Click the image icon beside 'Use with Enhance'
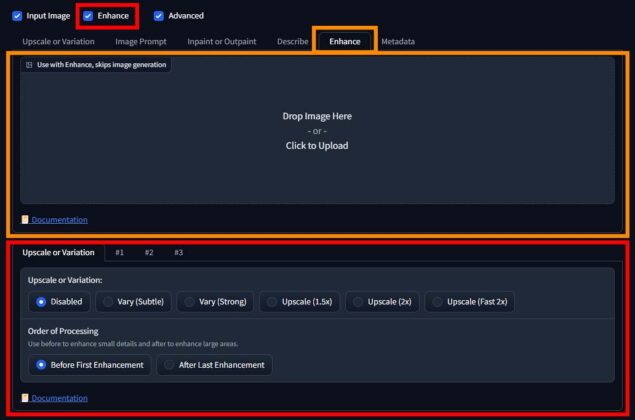635x420 pixels. click(x=29, y=64)
